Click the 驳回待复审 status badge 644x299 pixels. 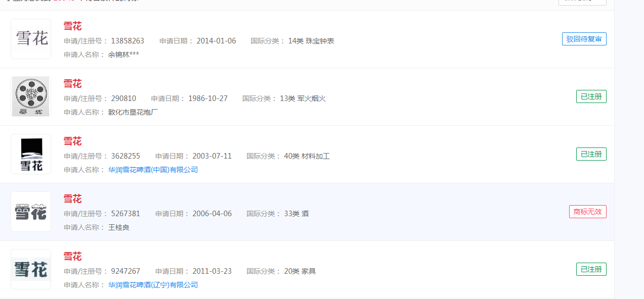tap(584, 39)
